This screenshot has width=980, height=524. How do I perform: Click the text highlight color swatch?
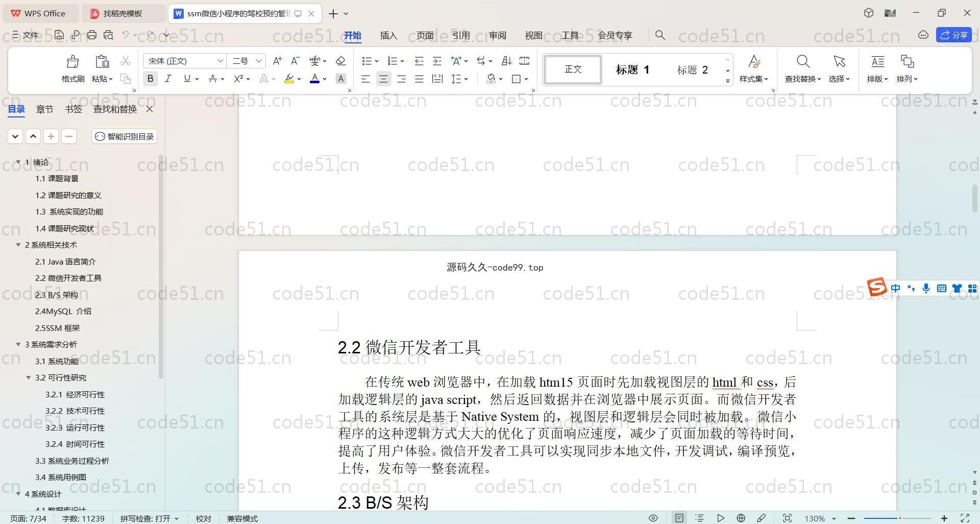[289, 79]
